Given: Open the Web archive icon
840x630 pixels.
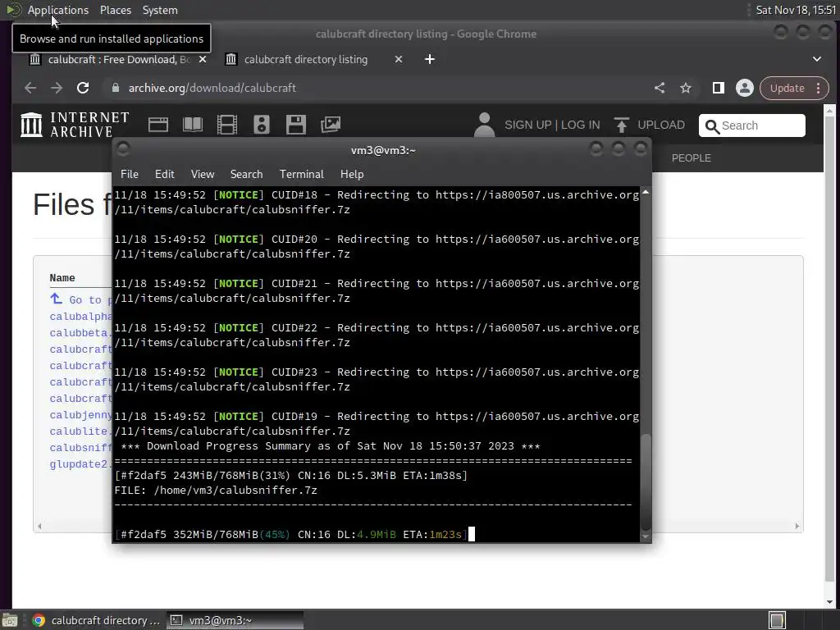Looking at the screenshot, I should pyautogui.click(x=158, y=125).
